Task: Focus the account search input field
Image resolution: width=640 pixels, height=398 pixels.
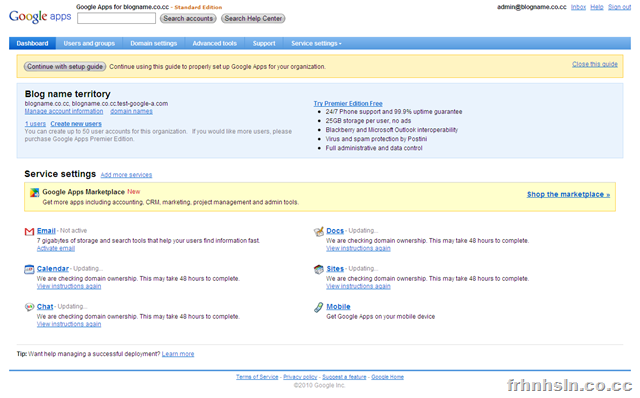Action: click(x=116, y=18)
